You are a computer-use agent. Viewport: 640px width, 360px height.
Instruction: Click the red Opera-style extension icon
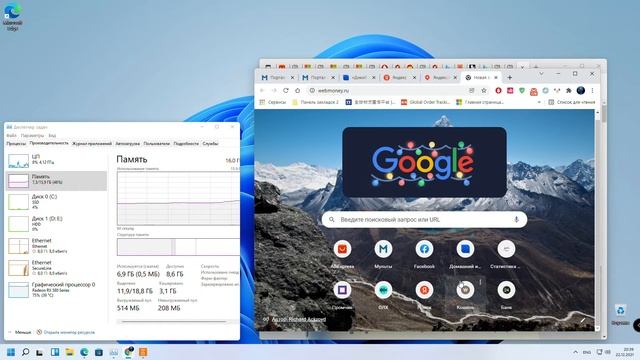(498, 91)
